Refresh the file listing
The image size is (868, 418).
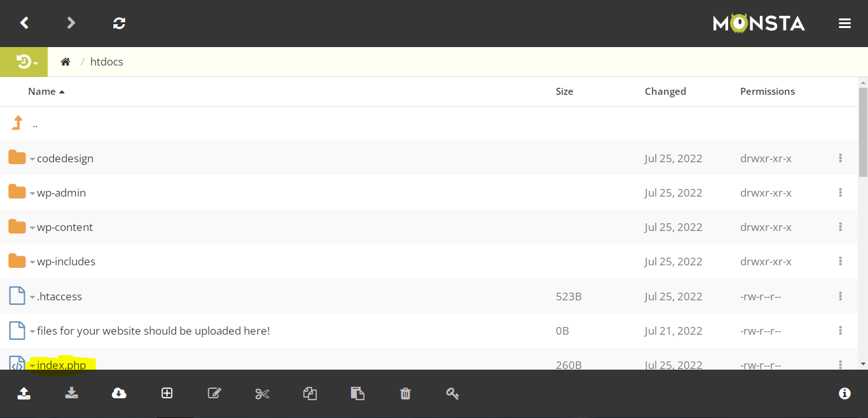click(x=119, y=24)
